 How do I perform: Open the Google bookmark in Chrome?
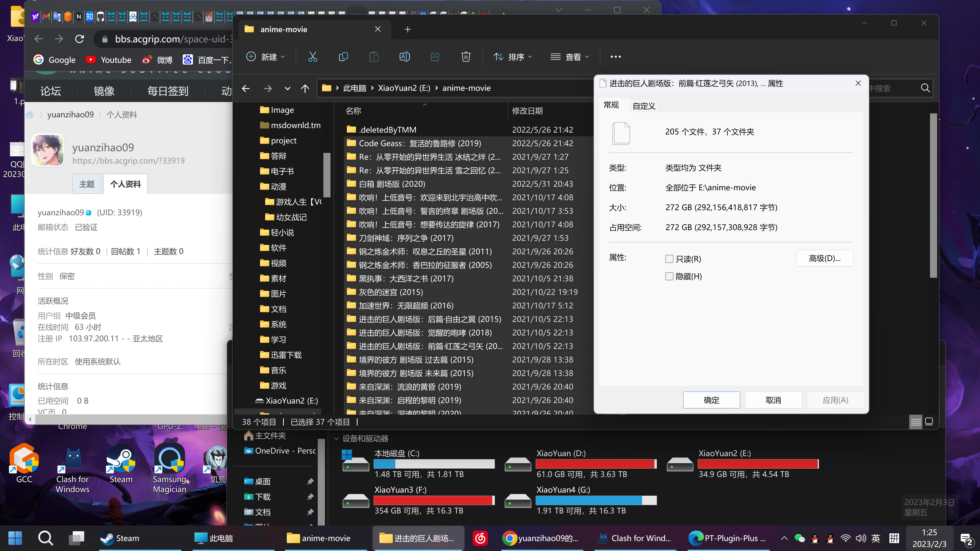54,60
